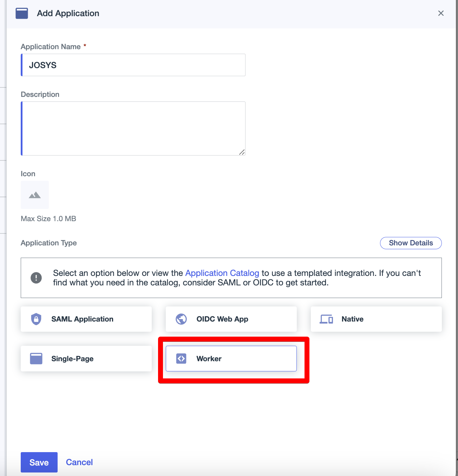The height and width of the screenshot is (476, 458).
Task: Open the Application Catalog link
Action: point(222,273)
